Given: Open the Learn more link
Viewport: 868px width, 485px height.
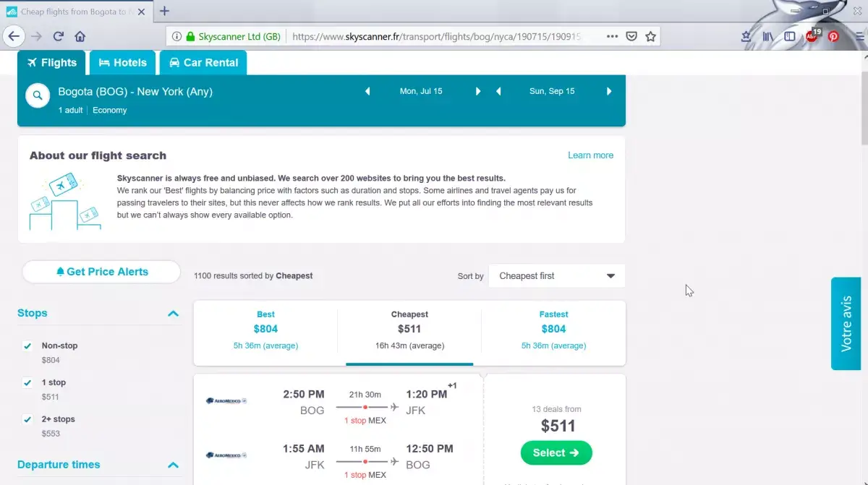Looking at the screenshot, I should pos(590,155).
